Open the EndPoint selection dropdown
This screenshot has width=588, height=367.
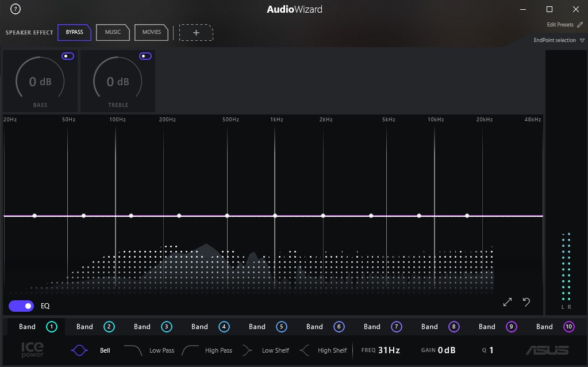pyautogui.click(x=582, y=40)
